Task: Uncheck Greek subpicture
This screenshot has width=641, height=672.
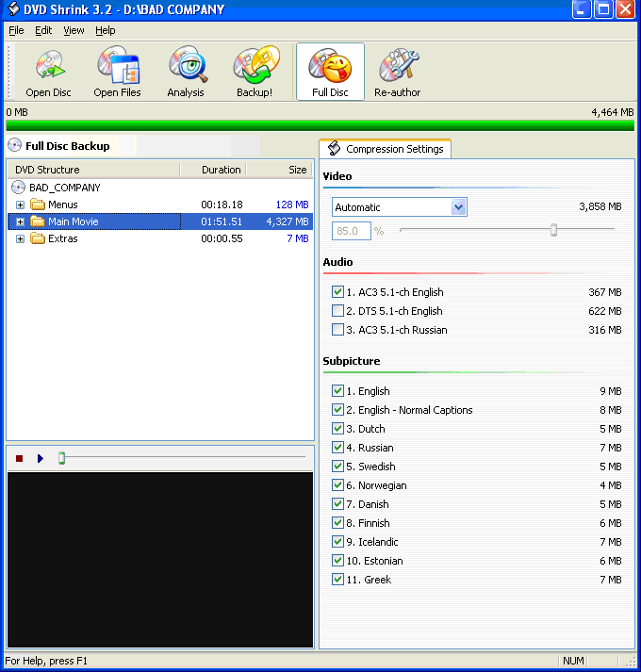Action: click(x=337, y=580)
